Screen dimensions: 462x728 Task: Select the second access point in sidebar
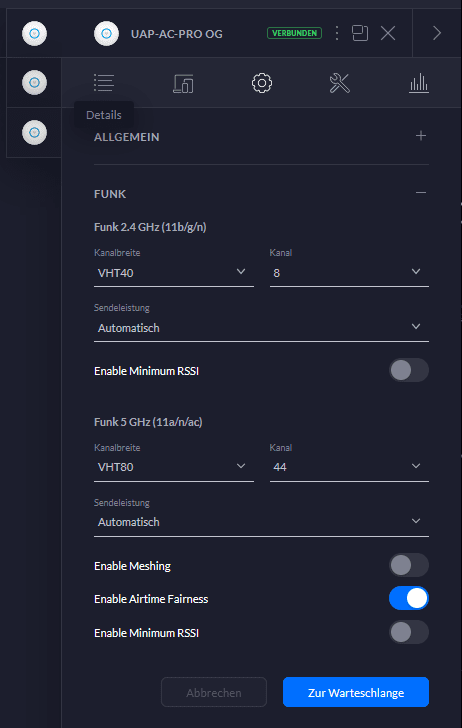pyautogui.click(x=34, y=83)
